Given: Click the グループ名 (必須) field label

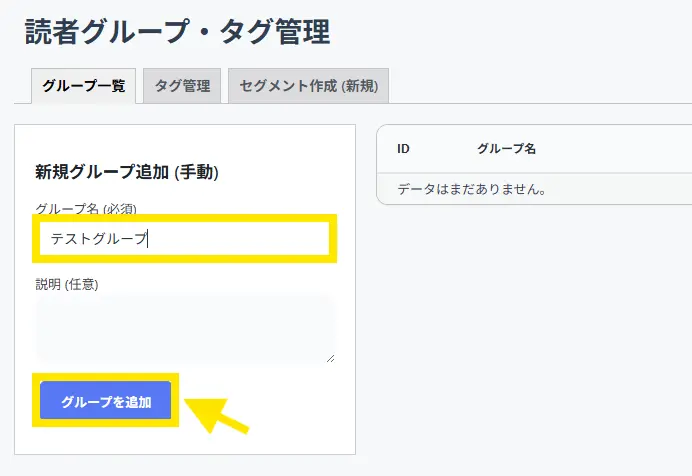Looking at the screenshot, I should [x=85, y=208].
